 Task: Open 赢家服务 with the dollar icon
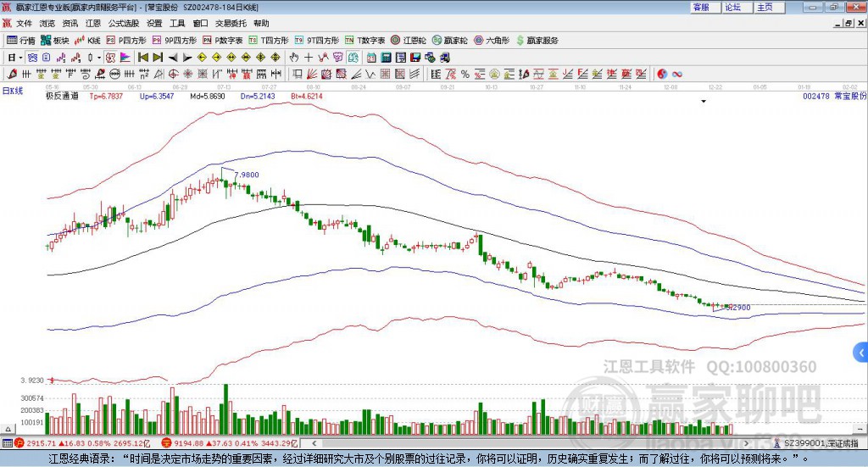click(x=537, y=41)
